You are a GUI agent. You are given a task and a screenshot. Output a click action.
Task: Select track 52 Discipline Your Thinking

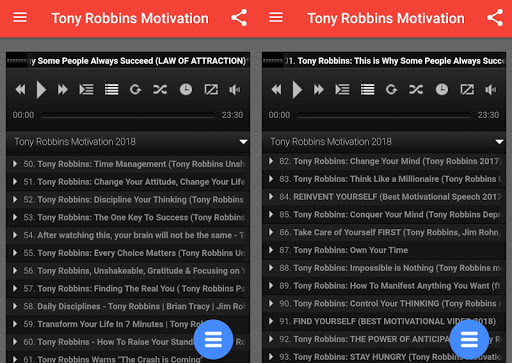[x=128, y=200]
